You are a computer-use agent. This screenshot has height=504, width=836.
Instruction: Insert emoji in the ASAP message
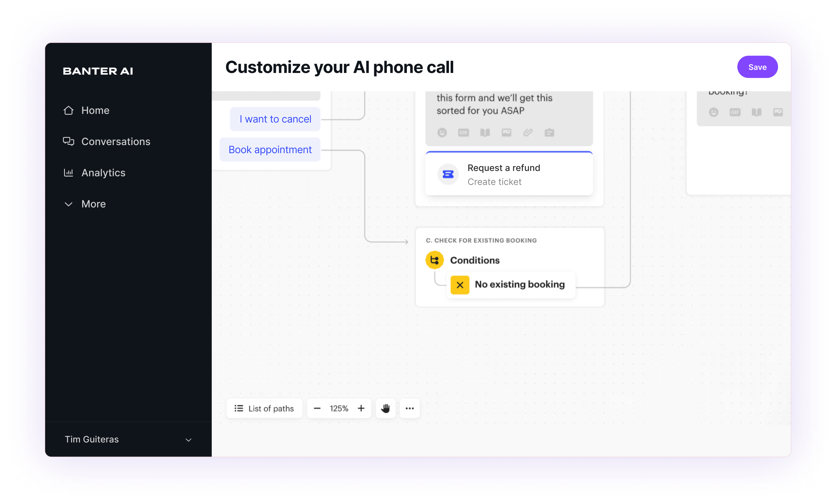click(442, 133)
